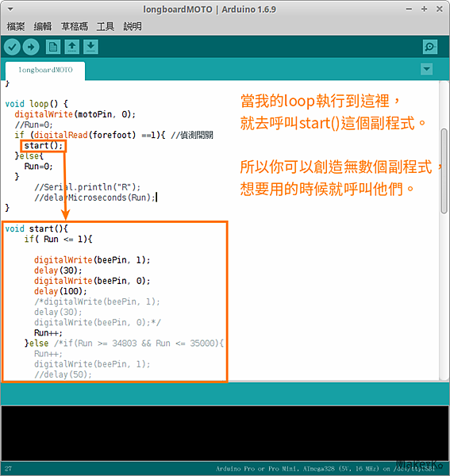Click the 'digitalWrite(beePin, 1);' active line
Screen dimensions: 450x476
tap(92, 260)
